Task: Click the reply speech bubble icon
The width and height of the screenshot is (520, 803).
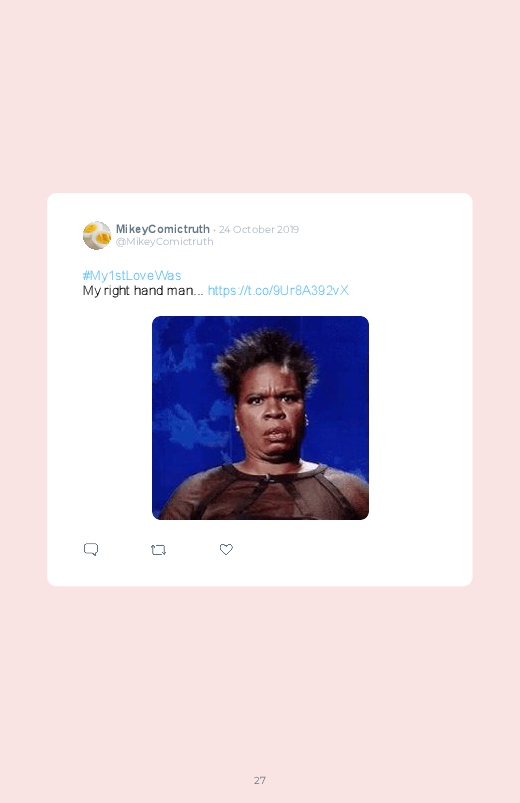Action: coord(91,550)
